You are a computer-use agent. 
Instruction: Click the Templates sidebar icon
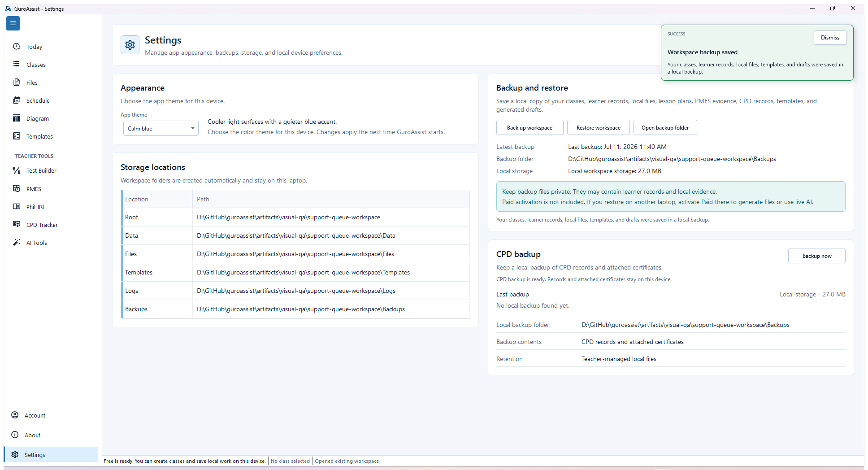(17, 136)
